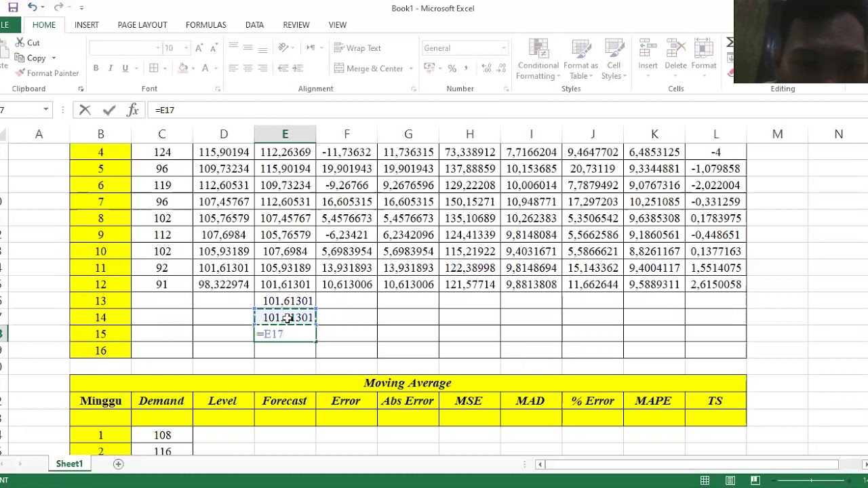The image size is (868, 488).
Task: Click the Undo arrow in Quick Access
Action: (32, 7)
